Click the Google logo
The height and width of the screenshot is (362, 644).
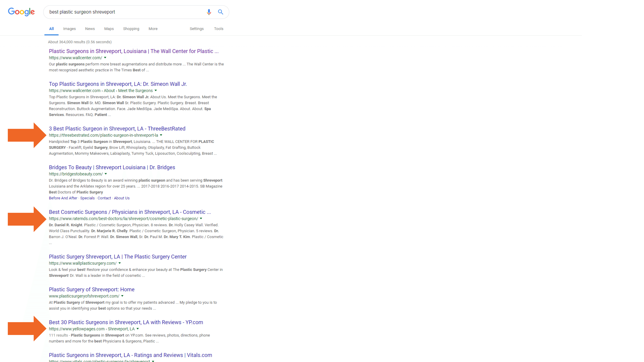click(x=21, y=12)
